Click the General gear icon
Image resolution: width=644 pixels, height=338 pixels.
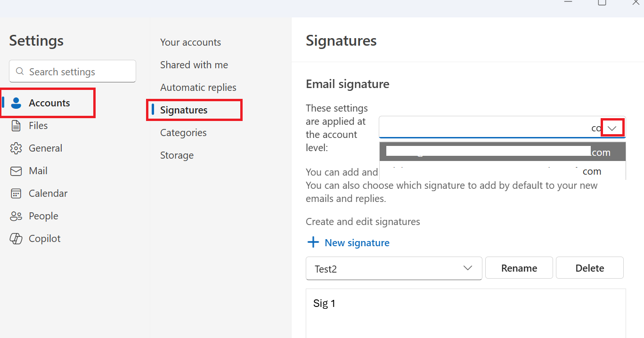coord(16,148)
